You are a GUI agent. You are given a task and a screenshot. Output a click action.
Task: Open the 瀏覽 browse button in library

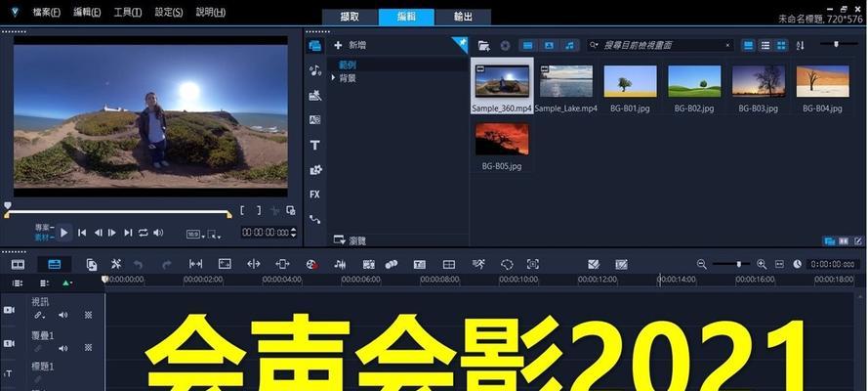pyautogui.click(x=349, y=239)
